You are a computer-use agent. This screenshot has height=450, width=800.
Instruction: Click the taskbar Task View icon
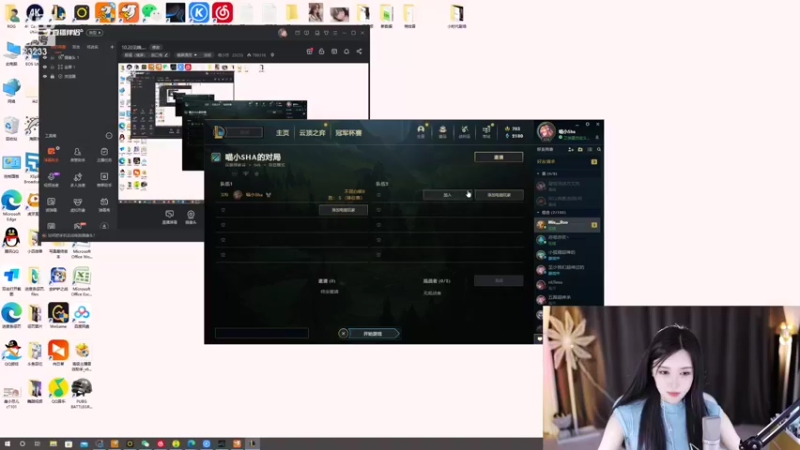(x=37, y=444)
